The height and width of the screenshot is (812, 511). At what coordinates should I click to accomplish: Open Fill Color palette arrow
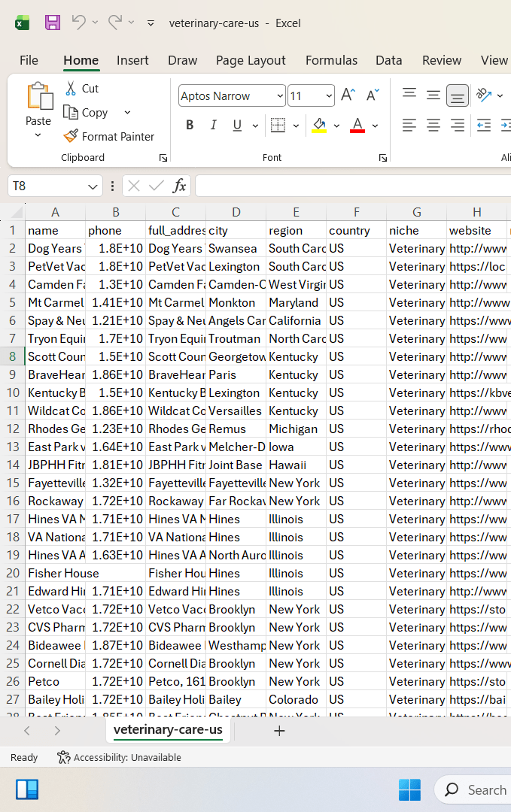coord(336,126)
